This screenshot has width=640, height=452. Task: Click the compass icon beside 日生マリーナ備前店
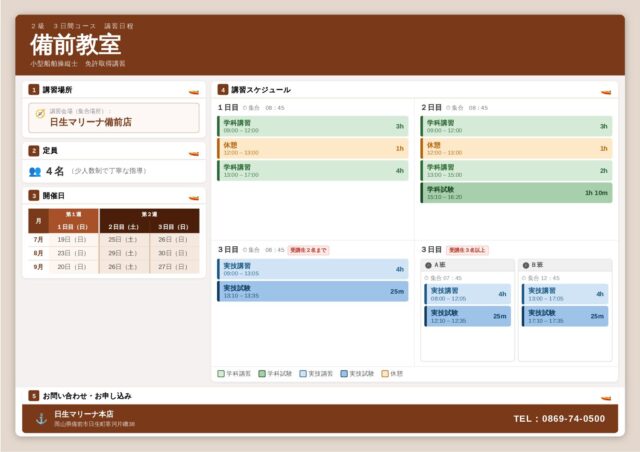tap(40, 114)
